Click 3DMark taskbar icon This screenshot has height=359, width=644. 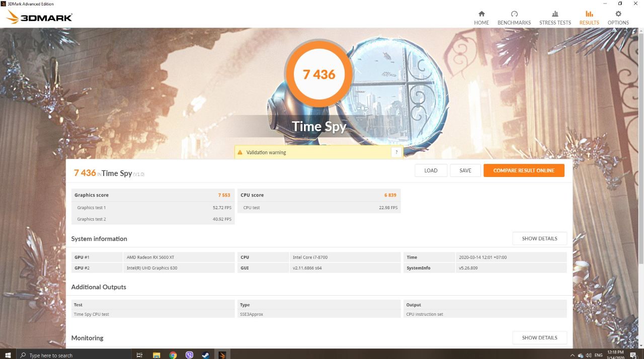tap(221, 355)
